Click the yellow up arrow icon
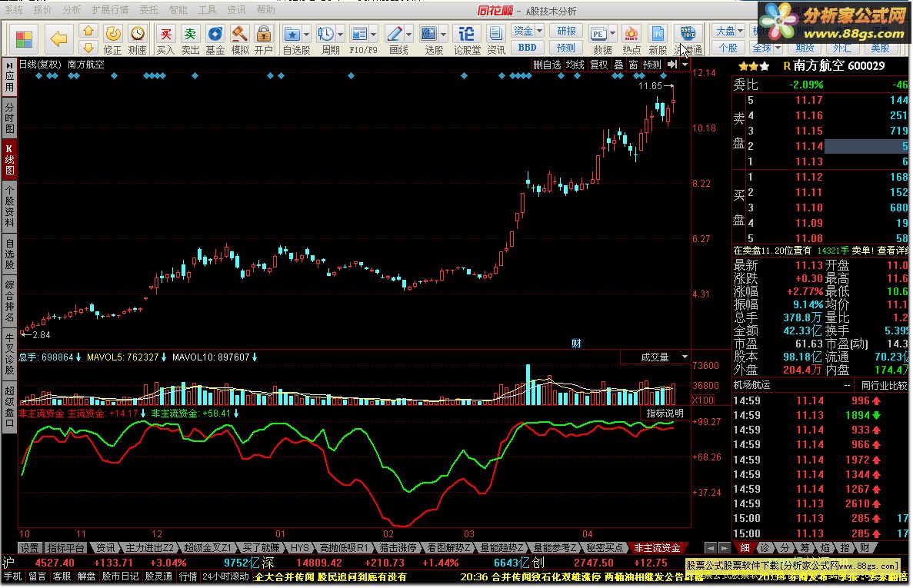Image resolution: width=913 pixels, height=588 pixels. tap(88, 32)
